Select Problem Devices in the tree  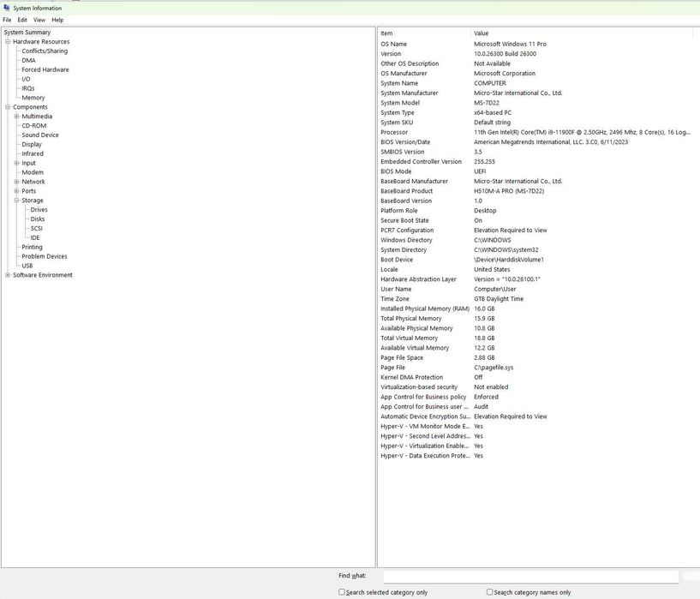[x=45, y=256]
